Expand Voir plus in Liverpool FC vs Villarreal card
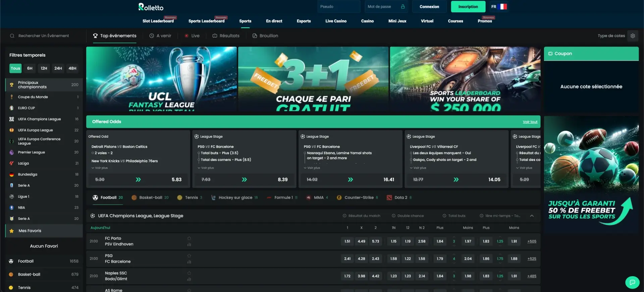The image size is (644, 292). click(418, 168)
